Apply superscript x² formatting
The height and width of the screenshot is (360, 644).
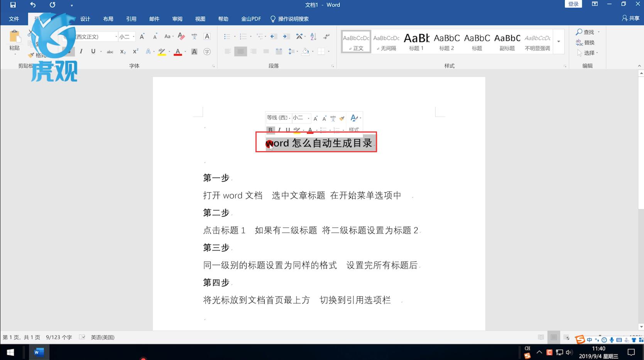tap(135, 52)
